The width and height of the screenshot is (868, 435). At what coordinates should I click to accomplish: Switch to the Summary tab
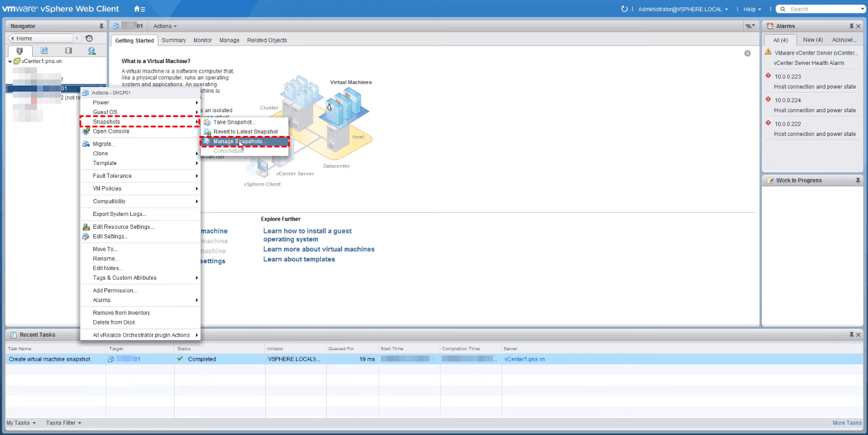[x=173, y=40]
